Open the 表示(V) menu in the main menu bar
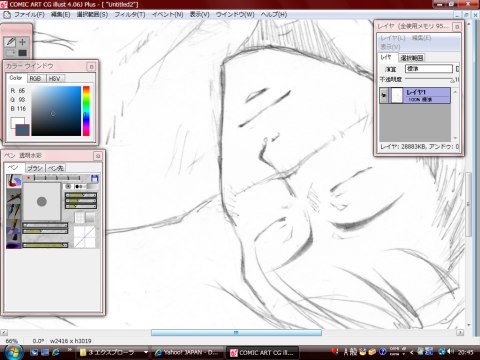 pos(199,15)
